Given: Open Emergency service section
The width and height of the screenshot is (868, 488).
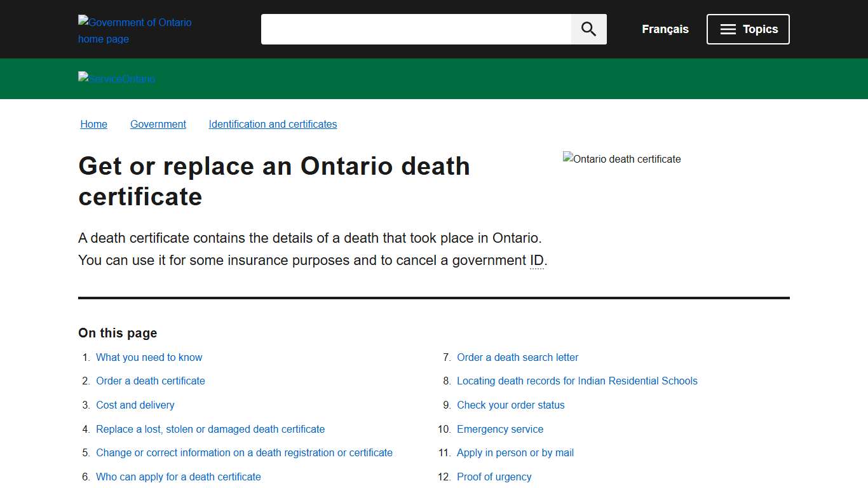Looking at the screenshot, I should 500,429.
